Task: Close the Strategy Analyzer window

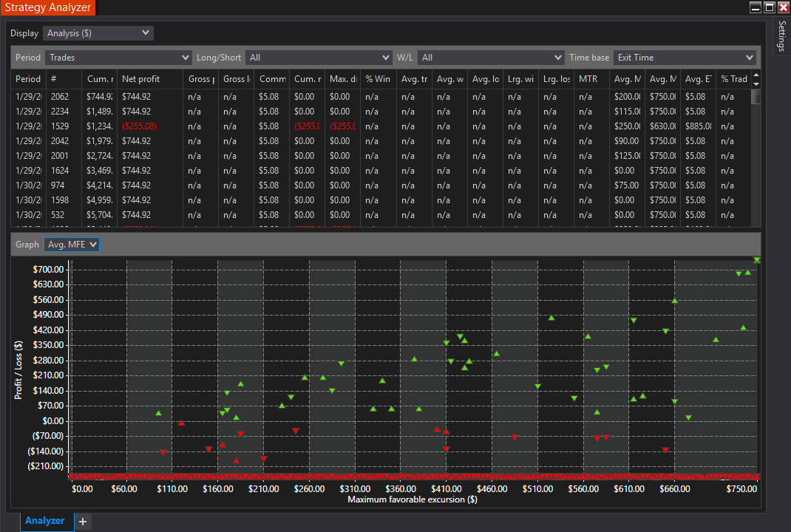Action: [x=784, y=7]
